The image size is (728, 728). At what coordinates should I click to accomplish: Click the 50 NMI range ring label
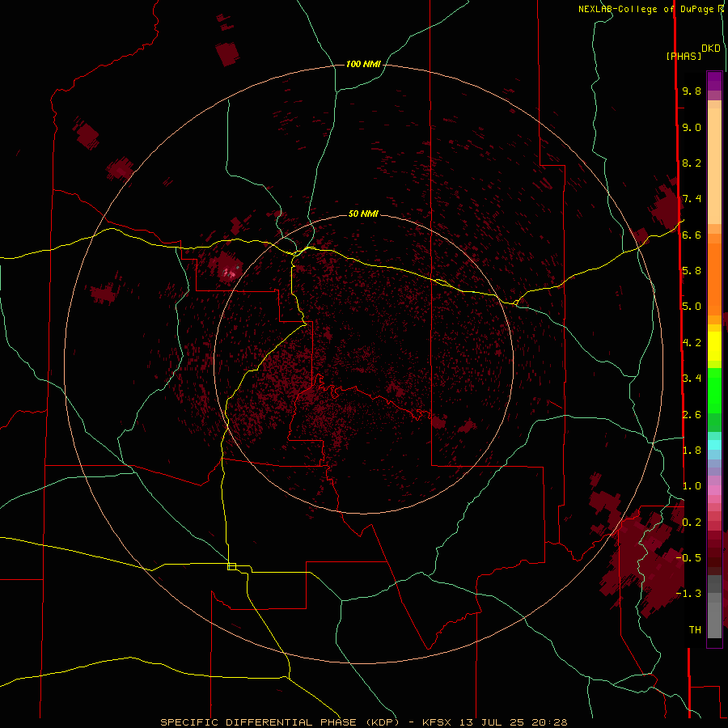363,214
